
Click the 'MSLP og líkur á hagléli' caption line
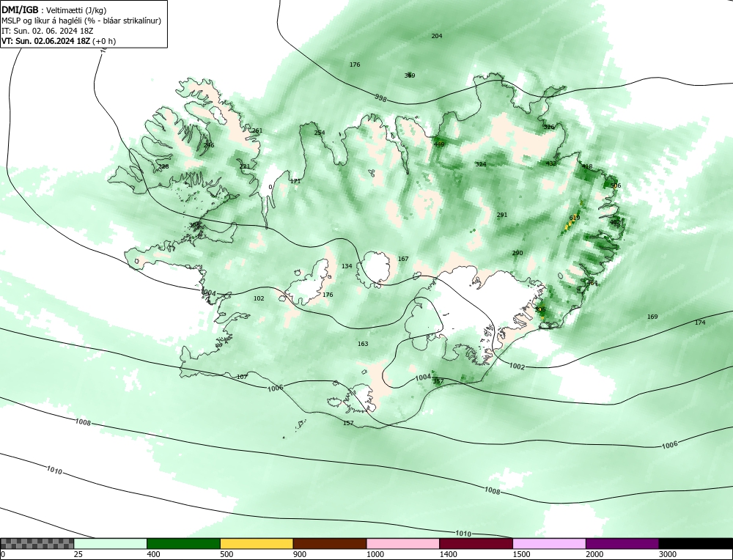[81, 21]
